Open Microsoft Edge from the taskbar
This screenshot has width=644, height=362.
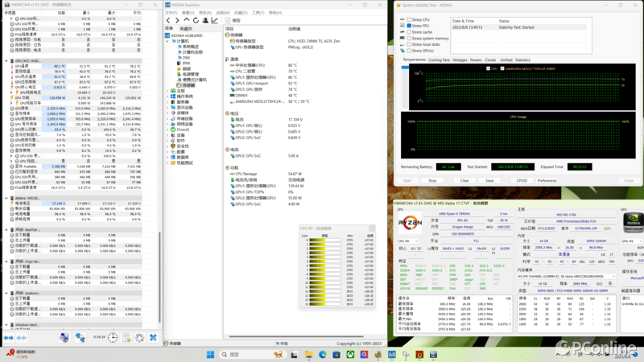(x=323, y=354)
